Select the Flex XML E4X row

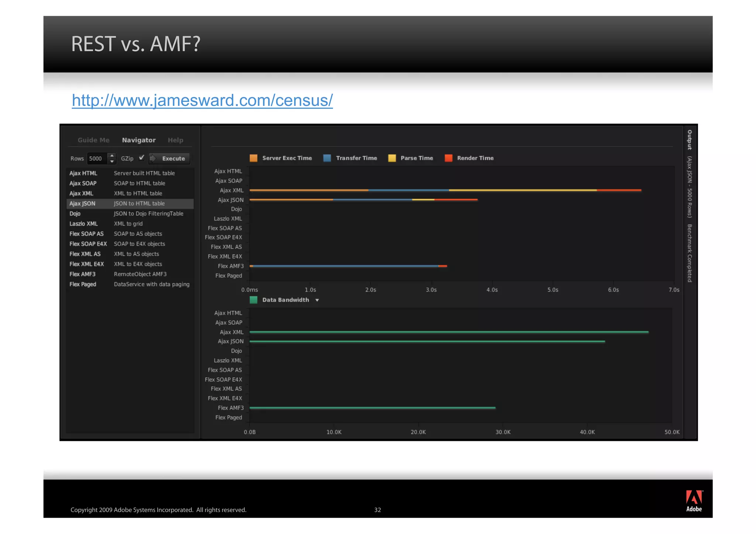pos(130,264)
